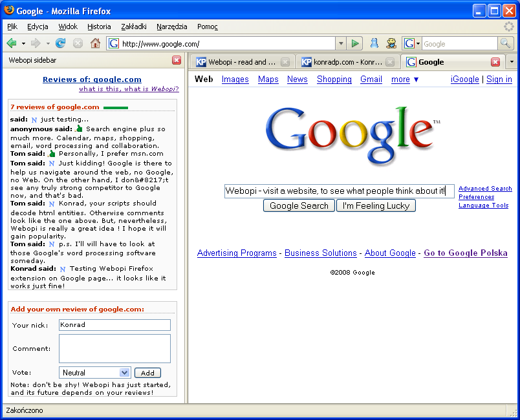
Task: Open the Gmail link
Action: pos(371,79)
